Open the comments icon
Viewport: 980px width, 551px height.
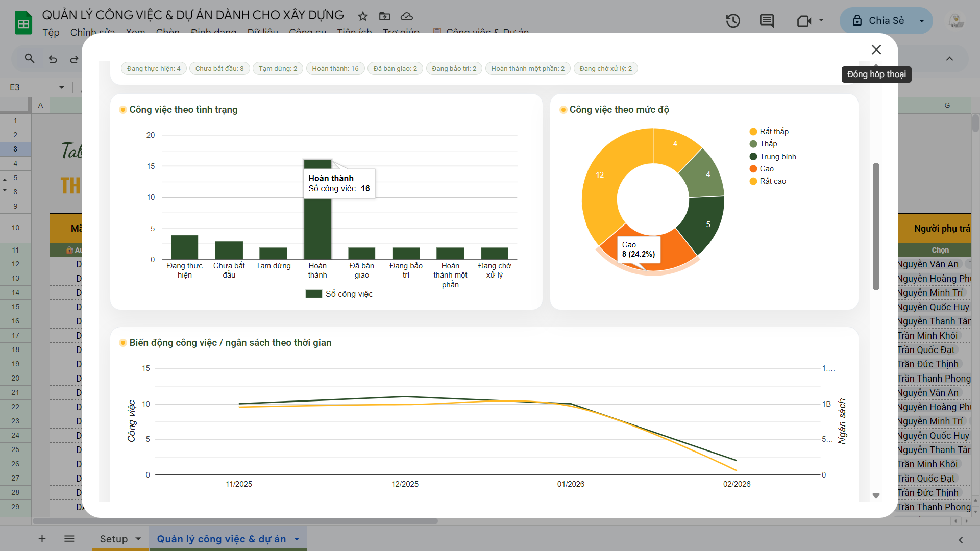[767, 21]
